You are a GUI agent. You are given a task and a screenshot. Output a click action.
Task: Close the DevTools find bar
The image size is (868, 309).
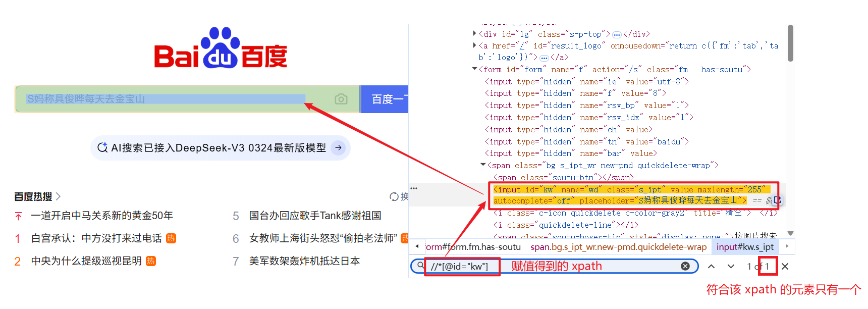click(x=785, y=266)
